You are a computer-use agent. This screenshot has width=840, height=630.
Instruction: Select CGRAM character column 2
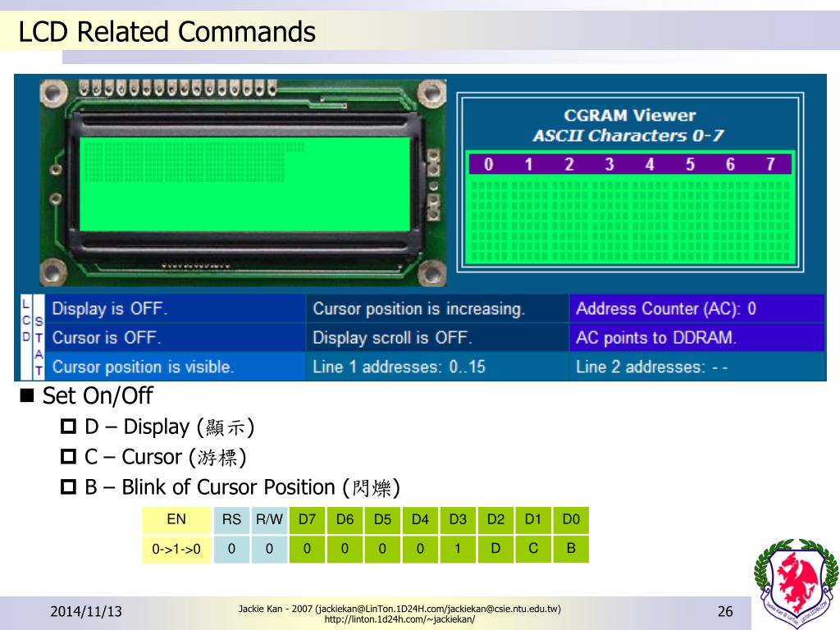tap(569, 164)
